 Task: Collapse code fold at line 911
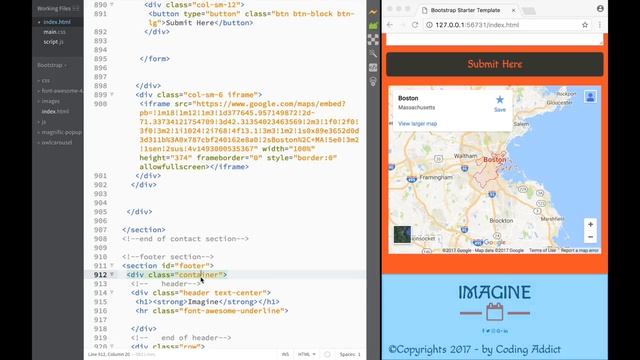tap(112, 266)
